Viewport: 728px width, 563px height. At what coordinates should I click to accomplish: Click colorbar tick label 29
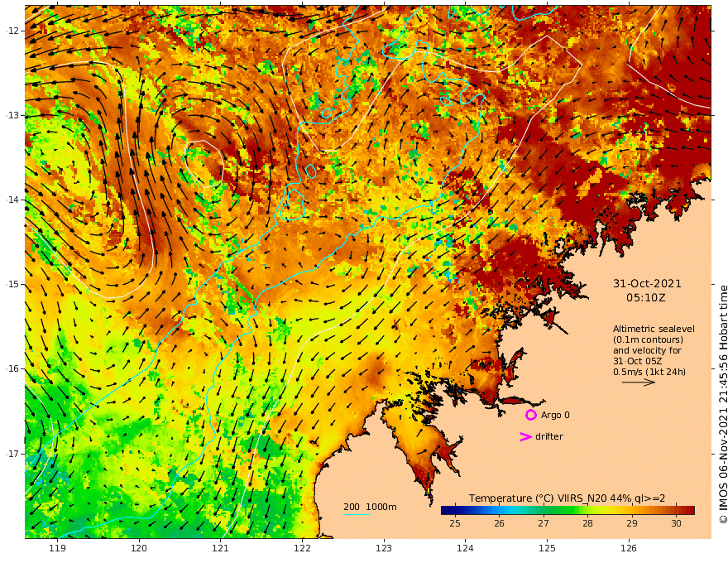point(632,523)
